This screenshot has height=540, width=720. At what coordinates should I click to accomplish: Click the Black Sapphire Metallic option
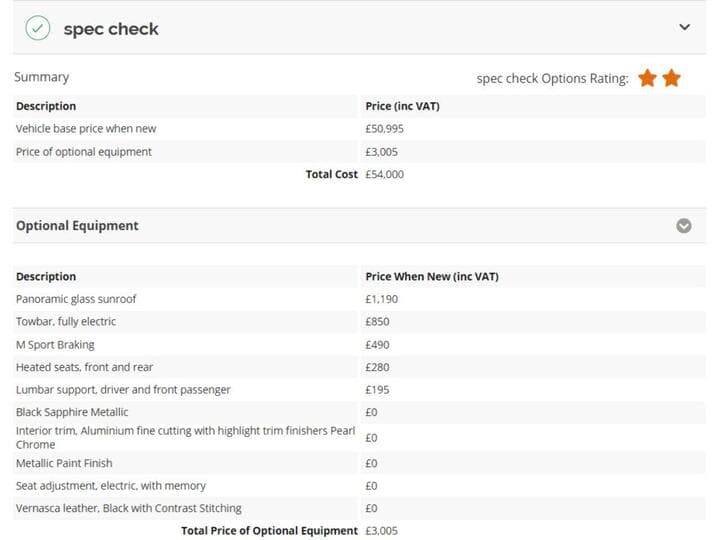tap(72, 412)
